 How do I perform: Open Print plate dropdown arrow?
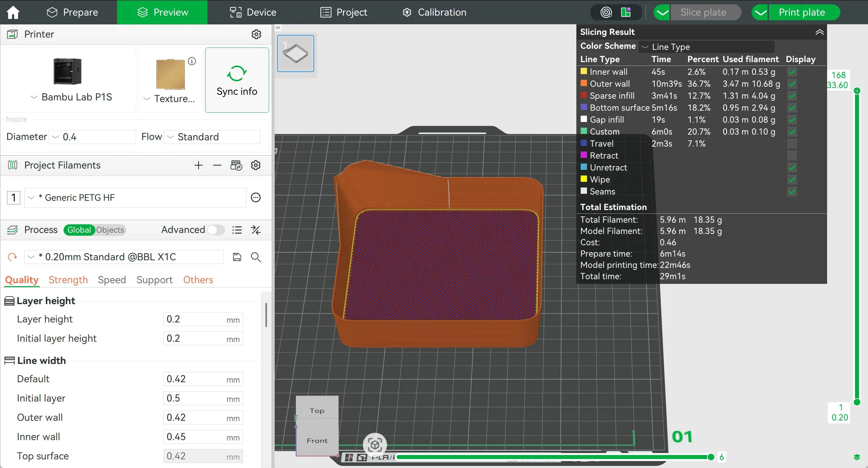[760, 12]
